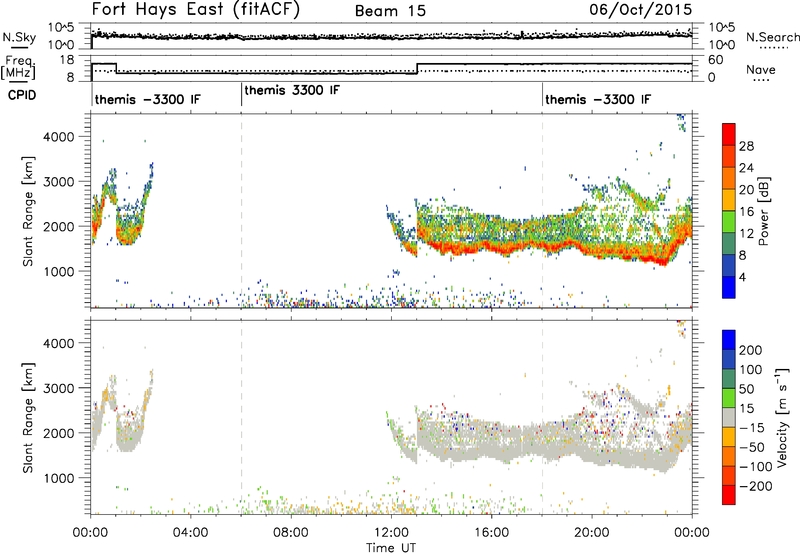The height and width of the screenshot is (554, 800).
Task: Click power colorbar tick value '16'
Action: click(746, 212)
